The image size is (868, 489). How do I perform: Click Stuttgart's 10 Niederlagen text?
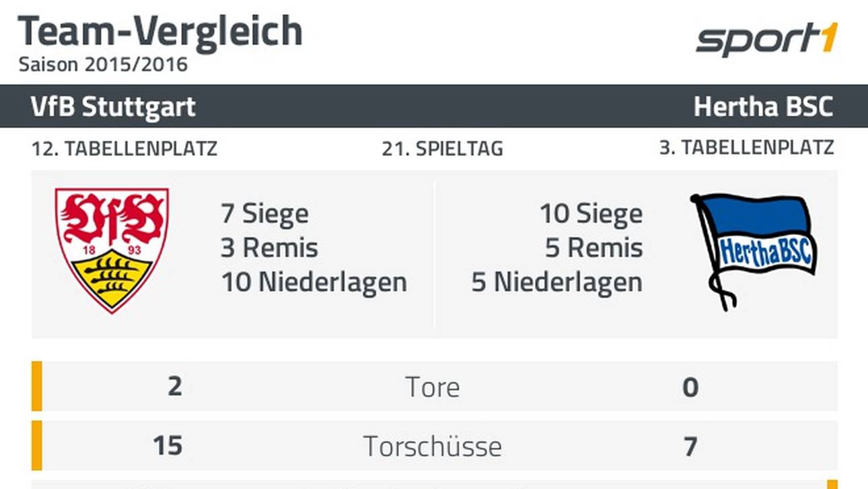(x=314, y=282)
